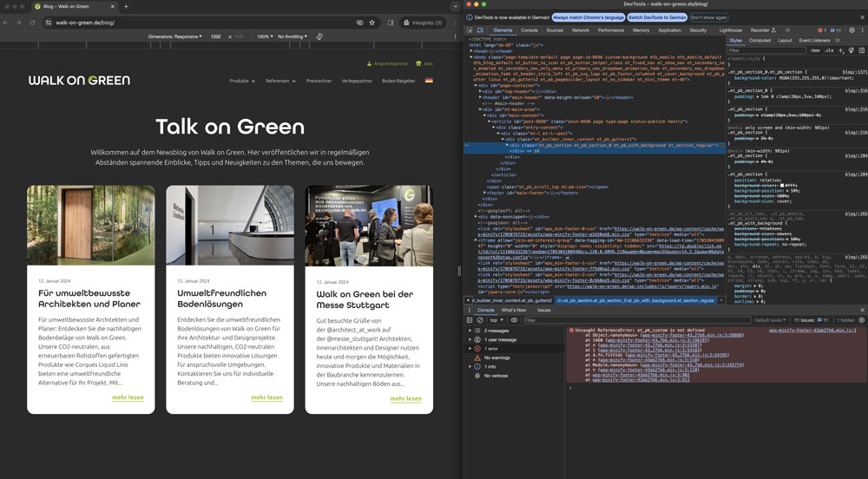Click the tab search chevron in Chrome title bar
This screenshot has width=868, height=479.
click(x=455, y=7)
